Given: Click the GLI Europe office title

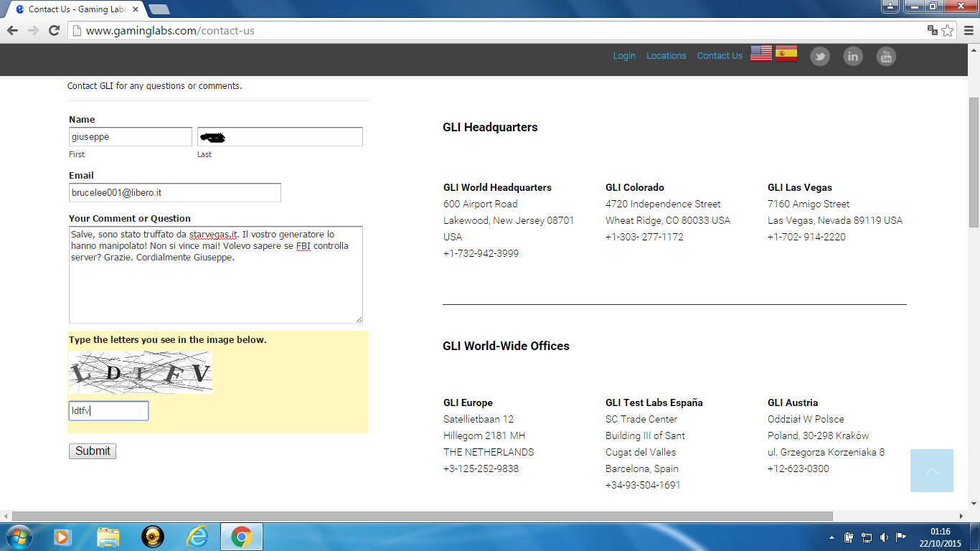Looking at the screenshot, I should point(468,402).
